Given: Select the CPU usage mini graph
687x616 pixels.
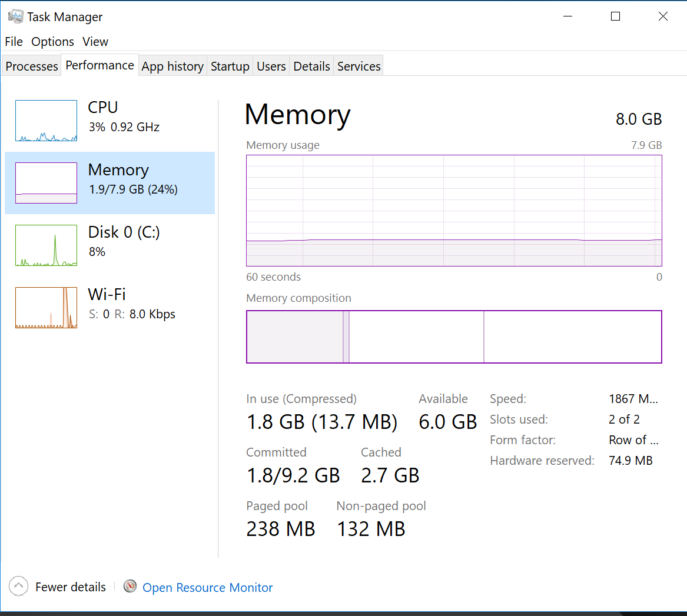Looking at the screenshot, I should [x=46, y=121].
